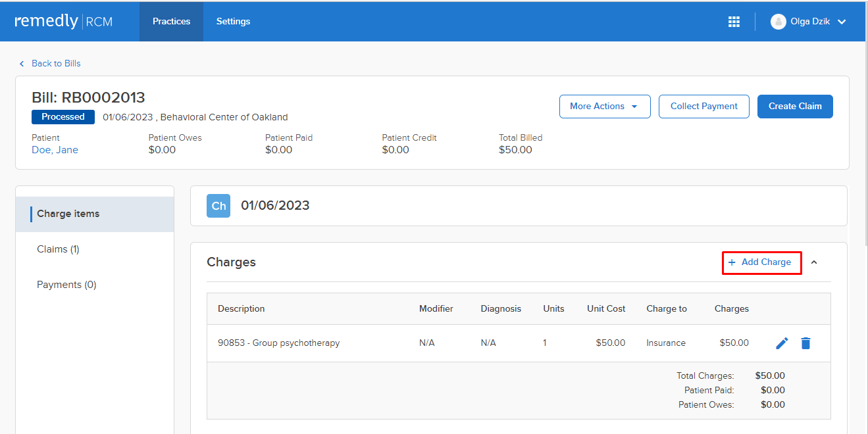The height and width of the screenshot is (434, 868).
Task: Click the Ch charge item icon
Action: pos(218,205)
